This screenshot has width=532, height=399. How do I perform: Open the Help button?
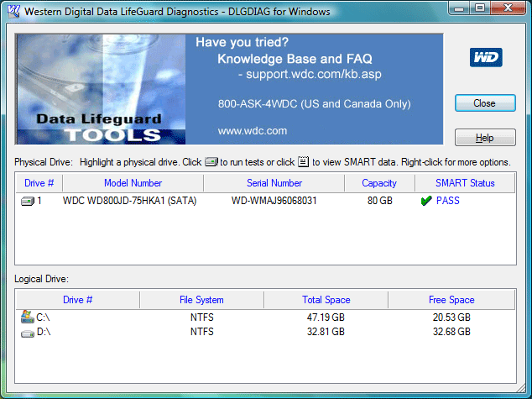(485, 138)
